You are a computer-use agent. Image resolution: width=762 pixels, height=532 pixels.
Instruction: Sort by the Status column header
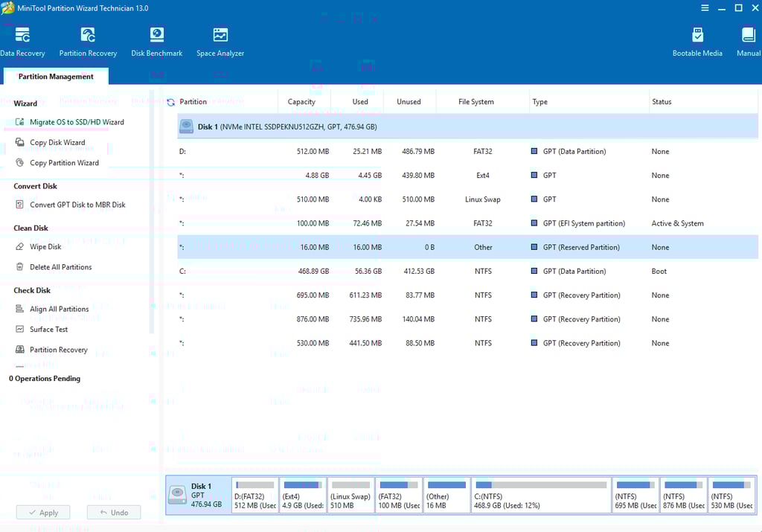(x=662, y=101)
